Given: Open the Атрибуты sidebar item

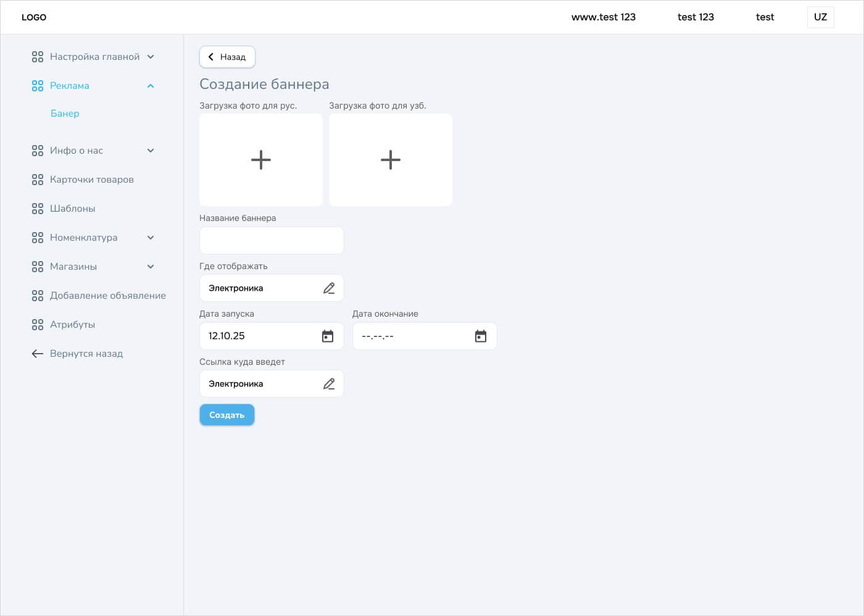Looking at the screenshot, I should 72,325.
